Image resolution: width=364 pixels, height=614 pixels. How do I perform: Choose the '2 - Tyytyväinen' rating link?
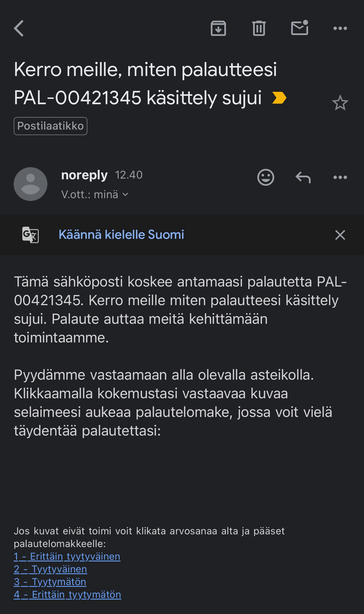(x=50, y=569)
